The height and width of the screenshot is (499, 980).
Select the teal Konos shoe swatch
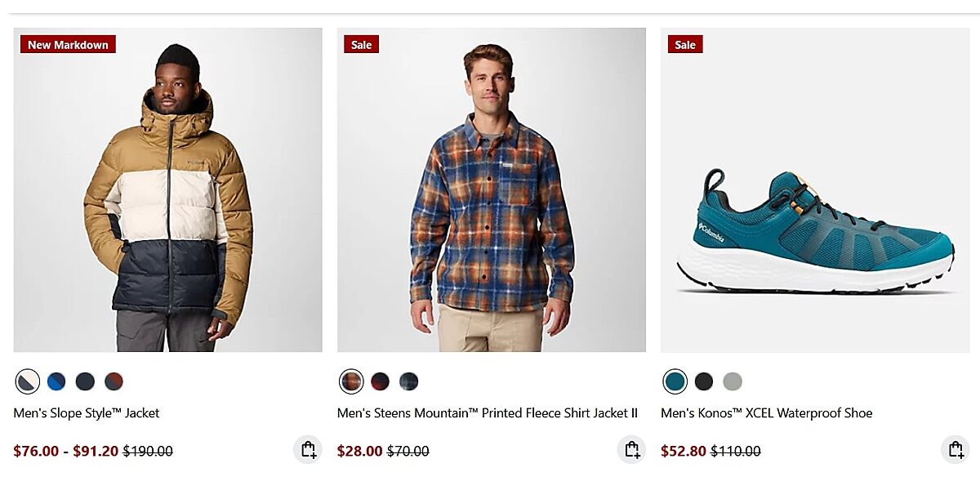coord(675,381)
